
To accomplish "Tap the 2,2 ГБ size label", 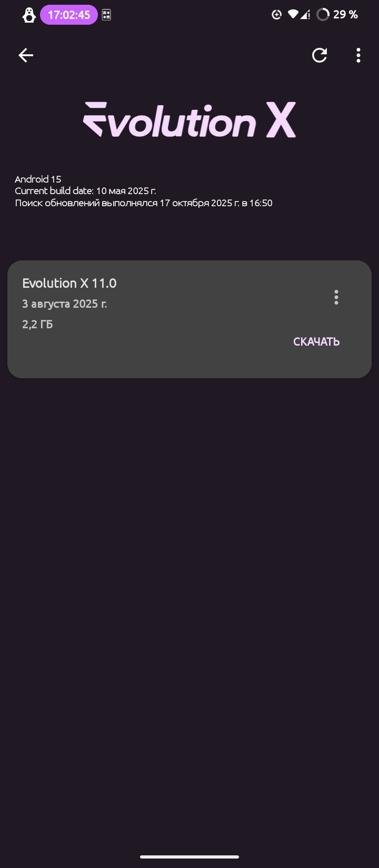I will coord(37,325).
